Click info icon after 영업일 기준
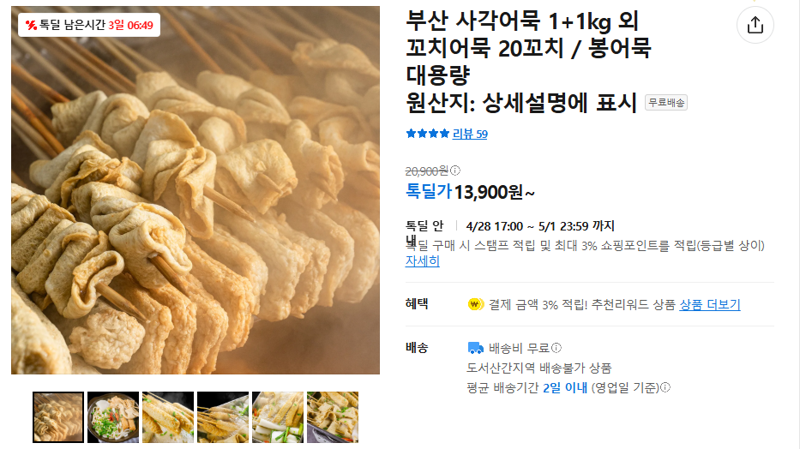This screenshot has width=800, height=449. pos(665,388)
